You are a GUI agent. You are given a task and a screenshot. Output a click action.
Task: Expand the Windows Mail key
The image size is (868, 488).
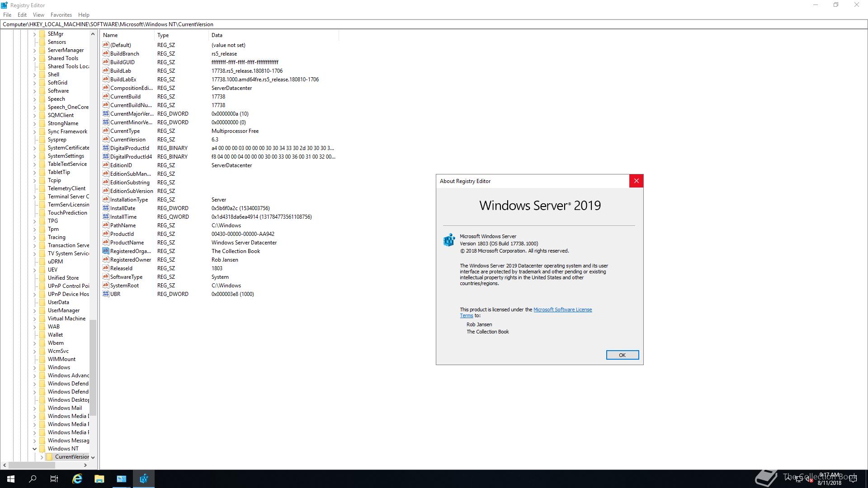point(34,408)
